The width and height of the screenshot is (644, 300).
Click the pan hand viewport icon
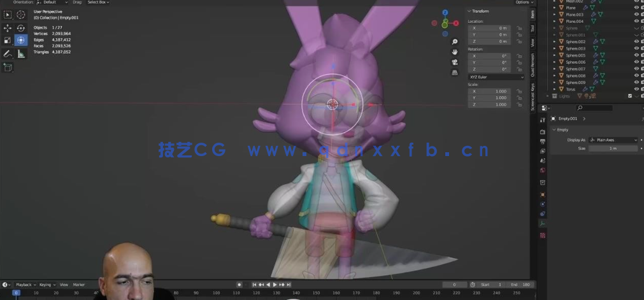click(455, 52)
